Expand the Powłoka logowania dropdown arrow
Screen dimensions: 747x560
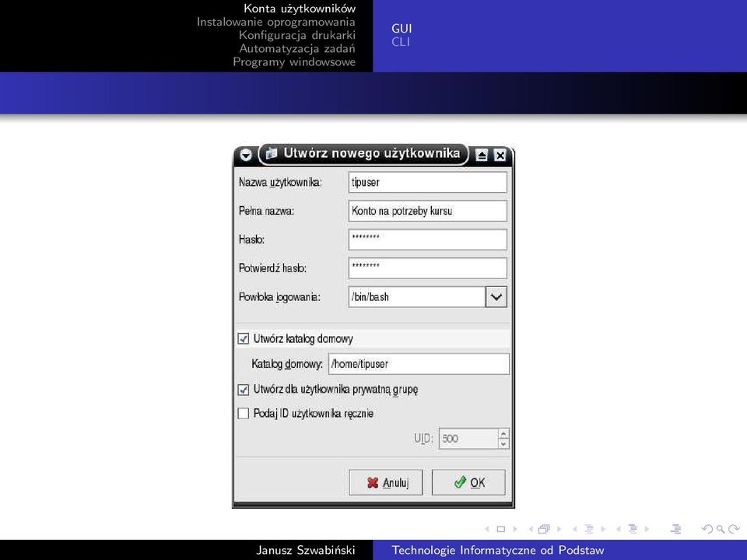click(x=496, y=297)
